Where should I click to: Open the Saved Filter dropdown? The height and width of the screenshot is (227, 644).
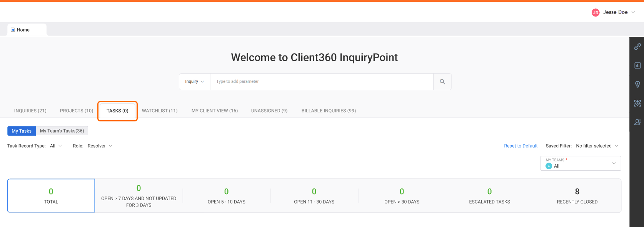tap(597, 146)
